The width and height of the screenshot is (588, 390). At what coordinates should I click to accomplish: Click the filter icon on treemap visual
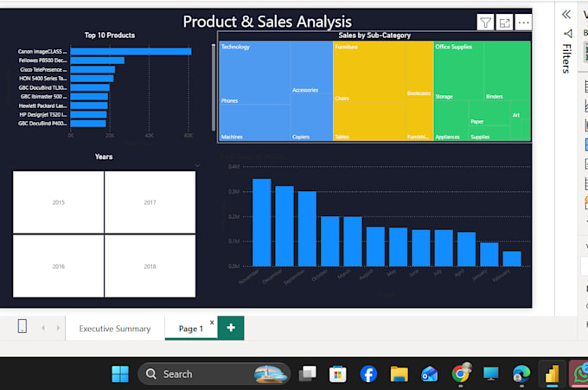point(485,22)
